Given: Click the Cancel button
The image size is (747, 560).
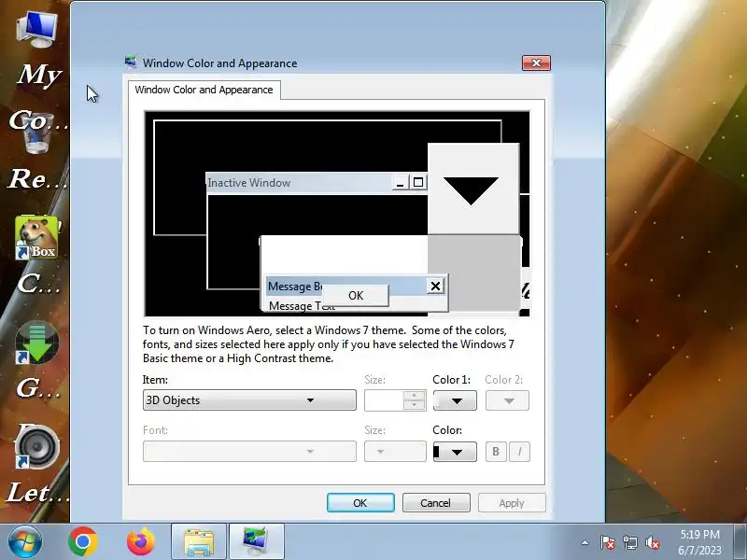Looking at the screenshot, I should [x=436, y=503].
